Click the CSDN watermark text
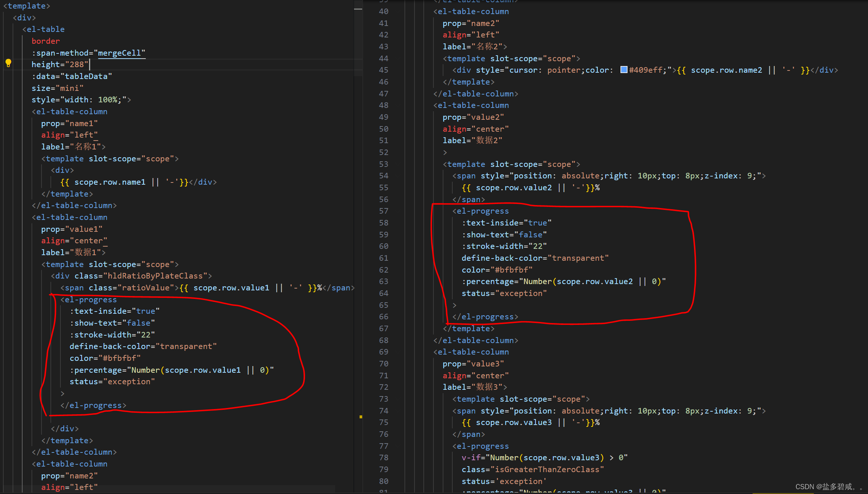 pyautogui.click(x=828, y=487)
